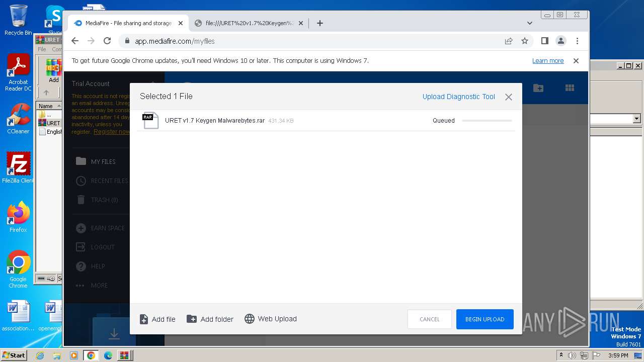This screenshot has width=644, height=362.
Task: Open Chrome side panel icon
Action: (544, 41)
